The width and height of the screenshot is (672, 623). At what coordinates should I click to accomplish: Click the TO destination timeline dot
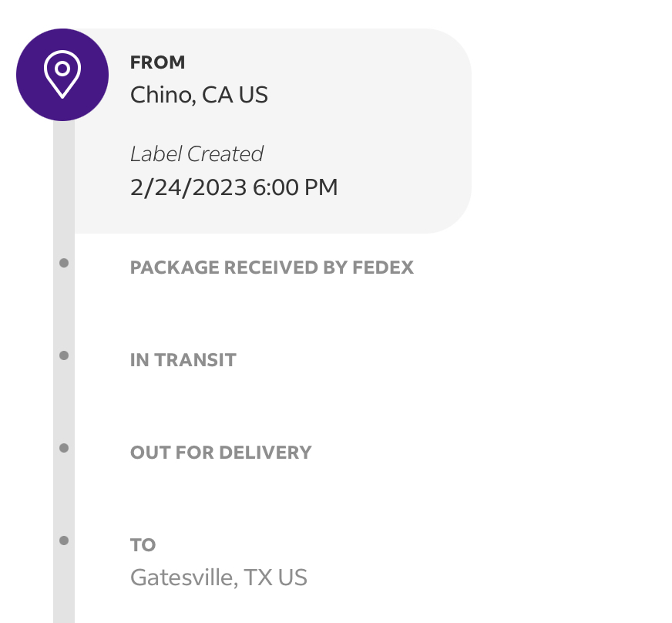[64, 540]
